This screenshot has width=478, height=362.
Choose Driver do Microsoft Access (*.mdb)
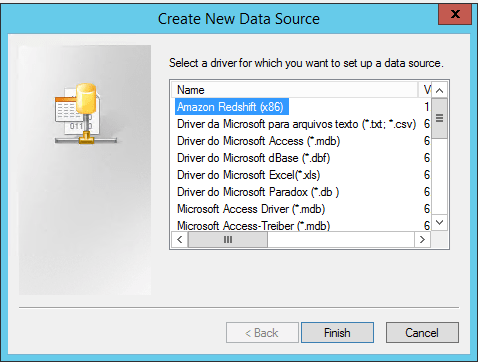point(258,141)
